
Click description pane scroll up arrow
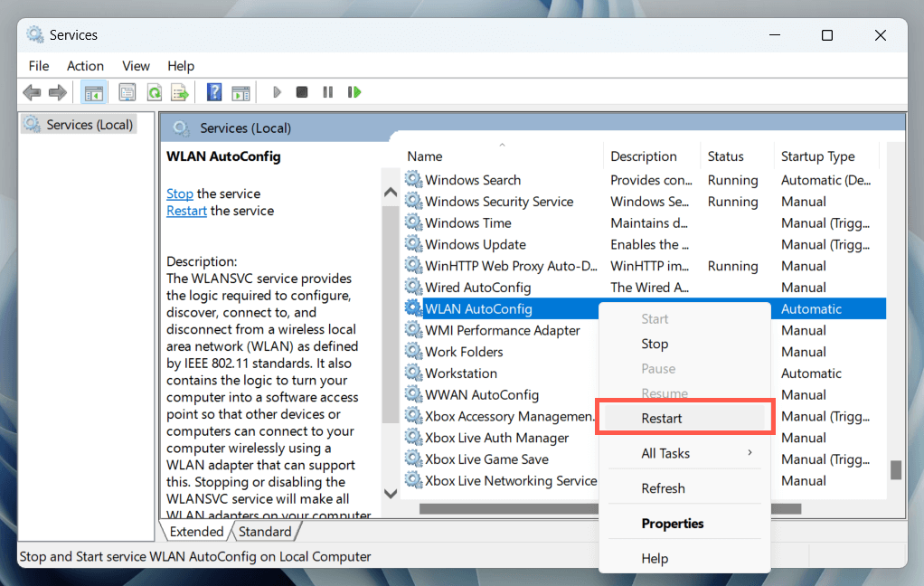390,193
